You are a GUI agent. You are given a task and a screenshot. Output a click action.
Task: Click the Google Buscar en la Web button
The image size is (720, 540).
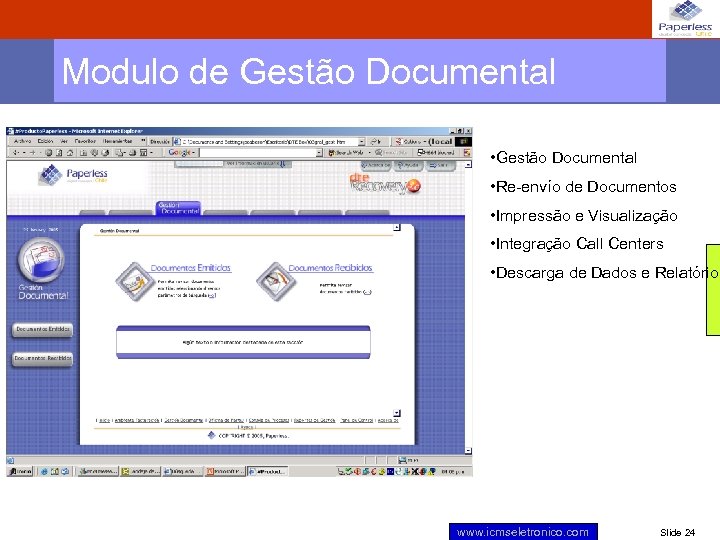347,153
